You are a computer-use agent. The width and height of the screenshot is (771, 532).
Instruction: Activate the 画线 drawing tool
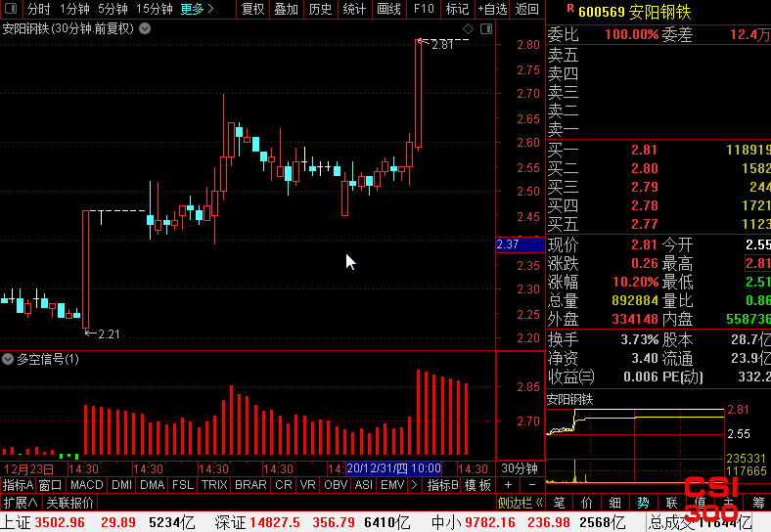(388, 9)
